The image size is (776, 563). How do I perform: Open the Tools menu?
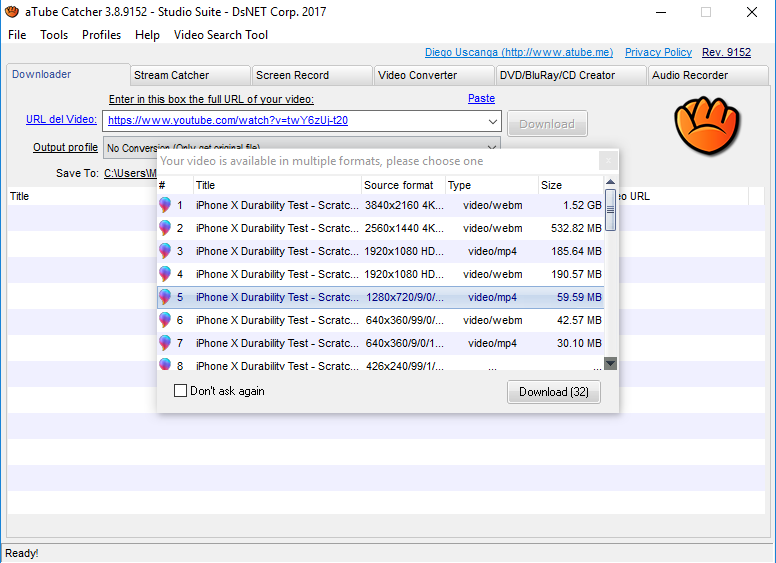(54, 35)
